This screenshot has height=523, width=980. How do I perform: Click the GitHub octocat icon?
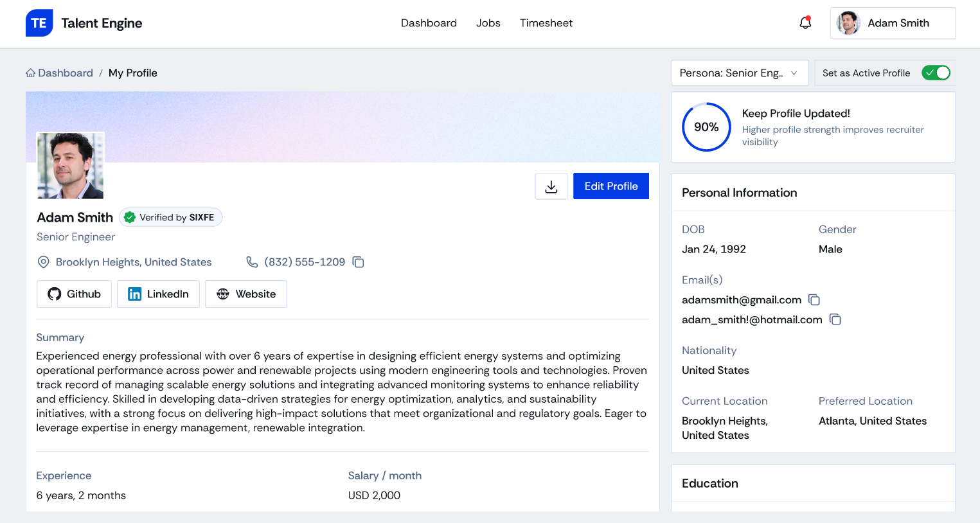[55, 294]
